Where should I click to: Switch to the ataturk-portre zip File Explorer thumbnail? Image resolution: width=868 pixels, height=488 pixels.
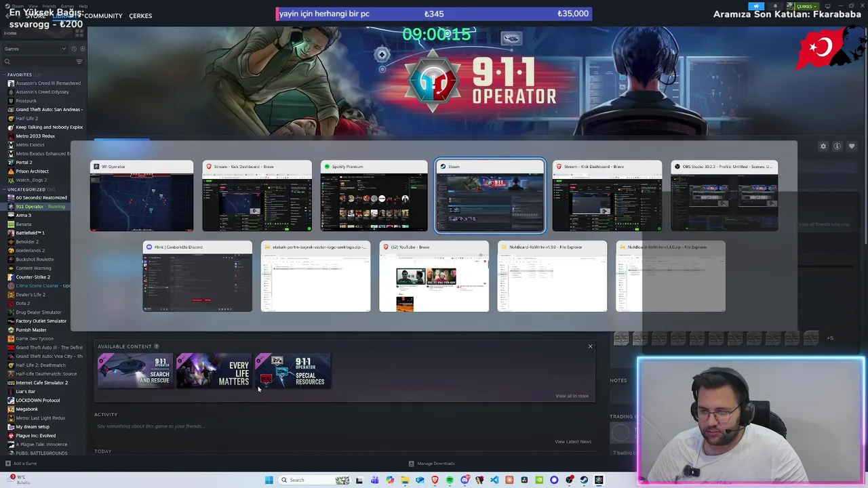315,277
